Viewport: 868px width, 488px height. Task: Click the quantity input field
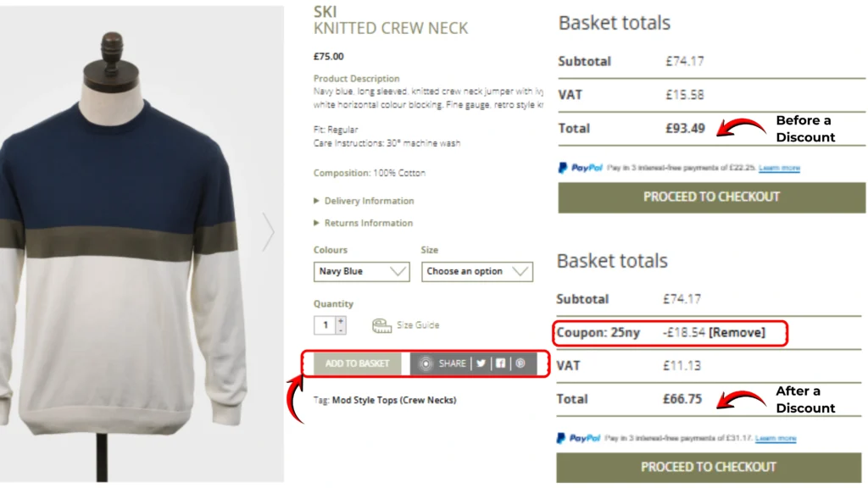coord(325,325)
